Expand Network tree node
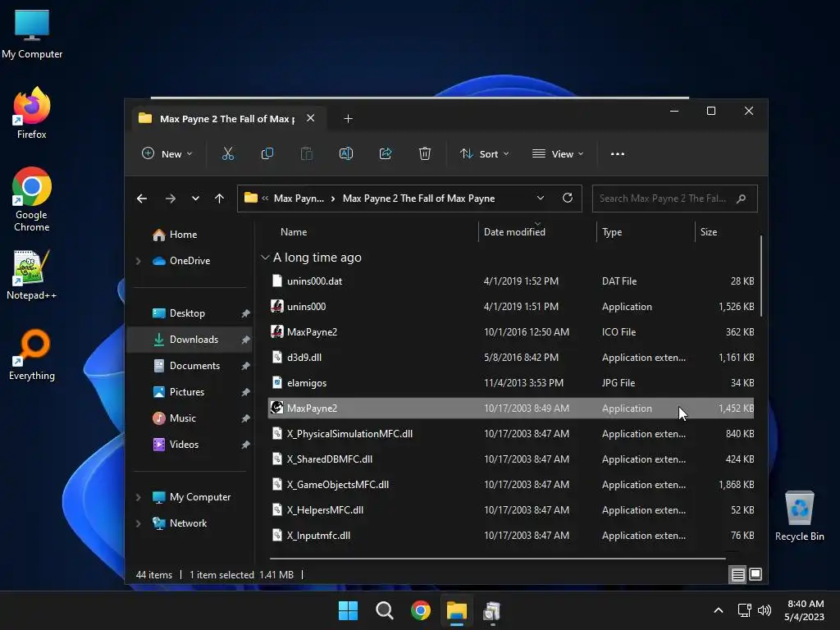The height and width of the screenshot is (630, 840). click(x=138, y=523)
